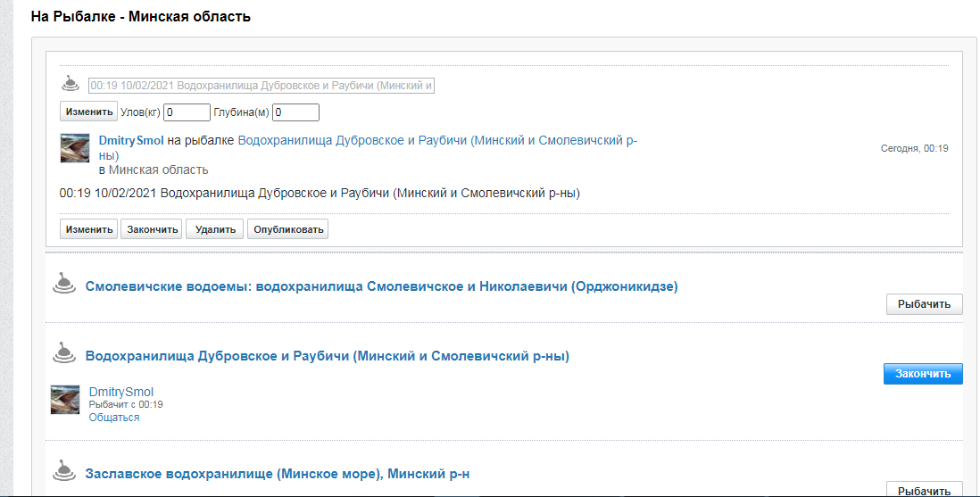
Task: Click the float icon beside the top status field
Action: (70, 83)
